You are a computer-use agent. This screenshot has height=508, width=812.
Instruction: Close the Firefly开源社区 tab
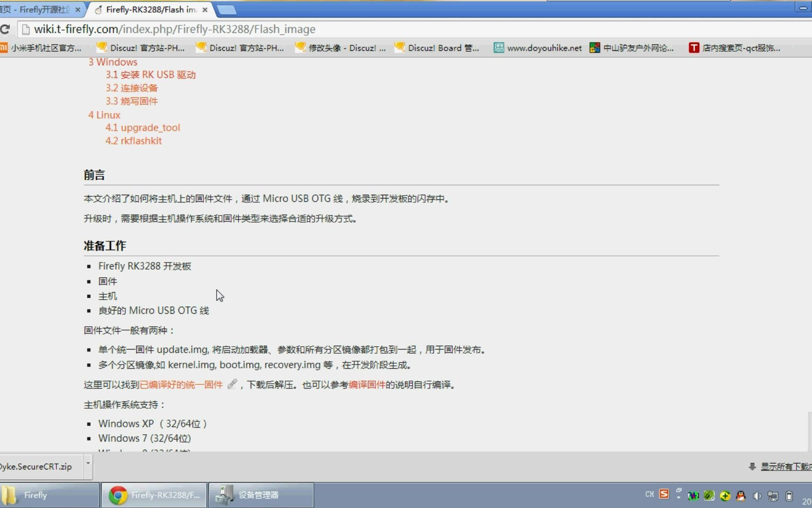click(x=78, y=9)
